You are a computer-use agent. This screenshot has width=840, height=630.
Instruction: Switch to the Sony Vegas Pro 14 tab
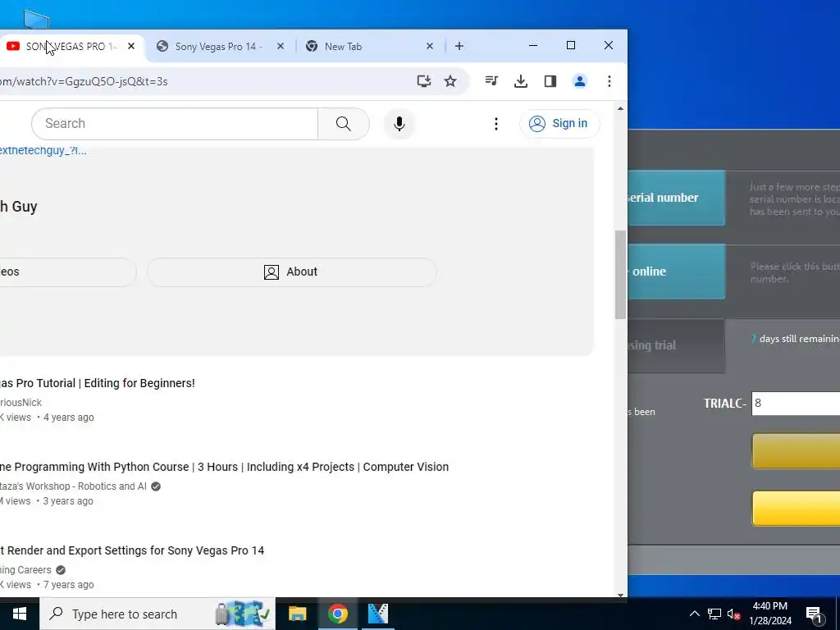click(x=217, y=47)
